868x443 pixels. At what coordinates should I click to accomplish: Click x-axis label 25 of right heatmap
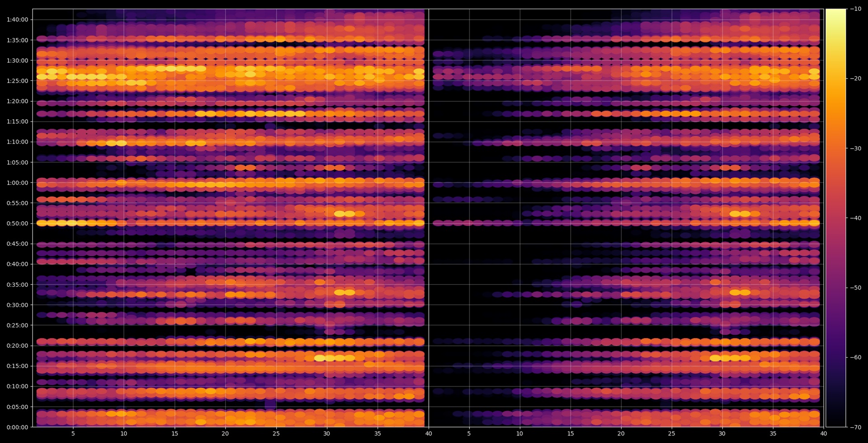(672, 434)
